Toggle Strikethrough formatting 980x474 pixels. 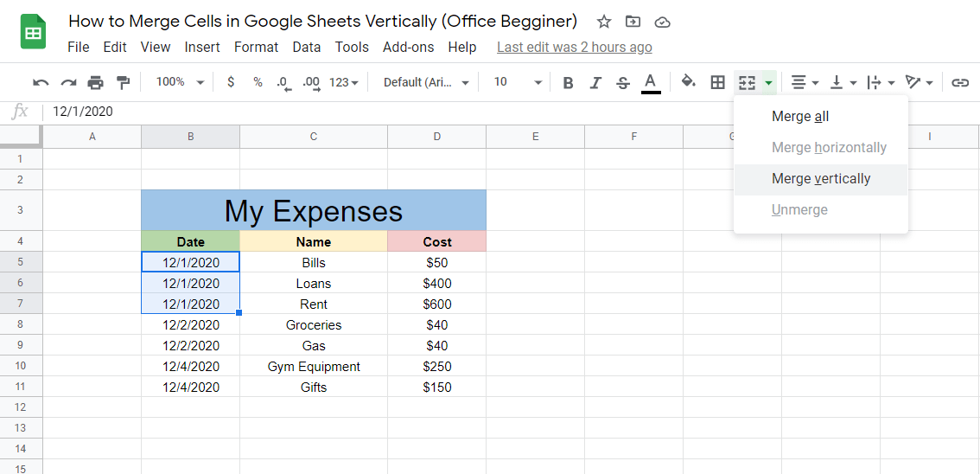coord(622,82)
